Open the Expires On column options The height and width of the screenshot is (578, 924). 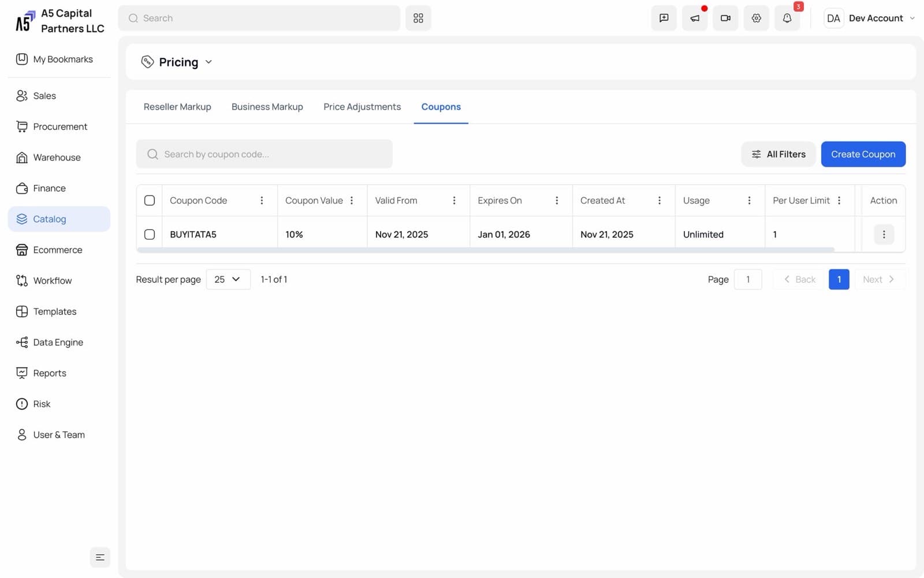coord(557,201)
